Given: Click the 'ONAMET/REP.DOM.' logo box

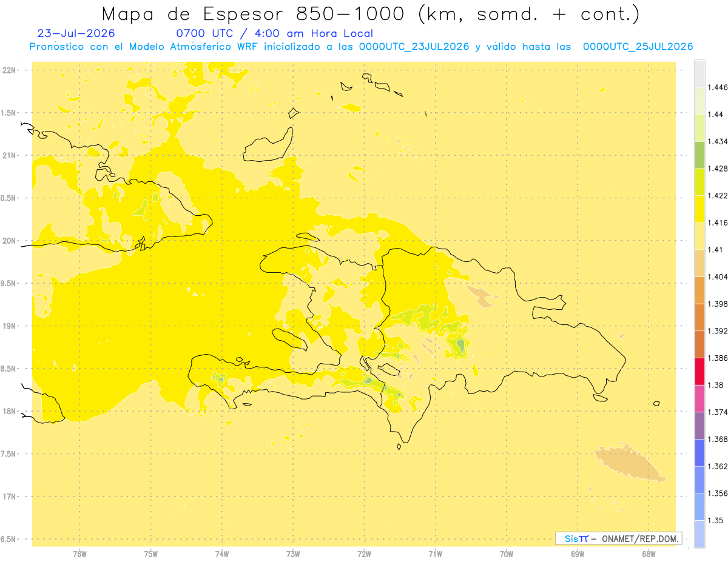Looking at the screenshot, I should [x=619, y=538].
